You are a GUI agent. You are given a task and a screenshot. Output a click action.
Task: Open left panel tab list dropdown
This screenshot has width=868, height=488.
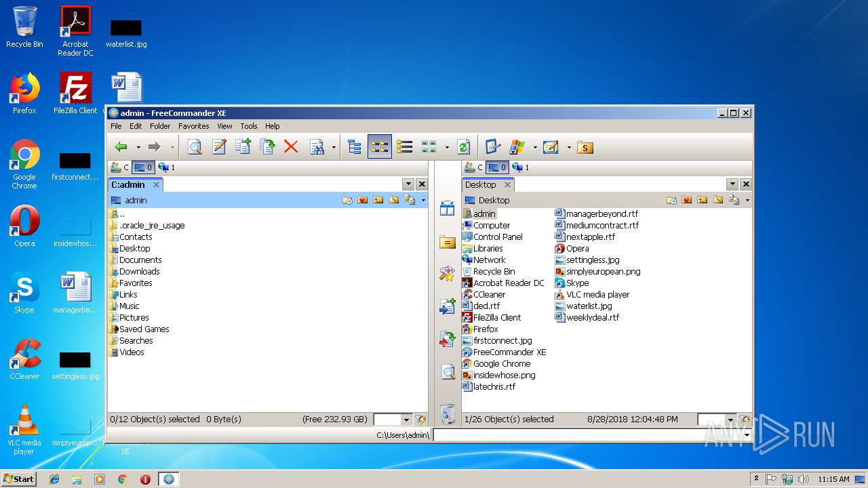point(408,184)
